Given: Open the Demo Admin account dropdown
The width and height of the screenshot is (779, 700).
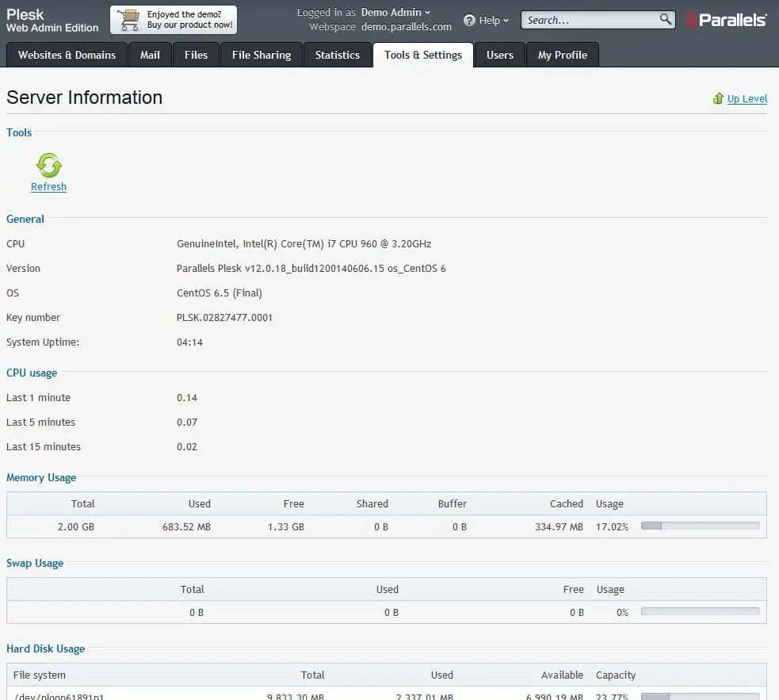Looking at the screenshot, I should pos(395,12).
